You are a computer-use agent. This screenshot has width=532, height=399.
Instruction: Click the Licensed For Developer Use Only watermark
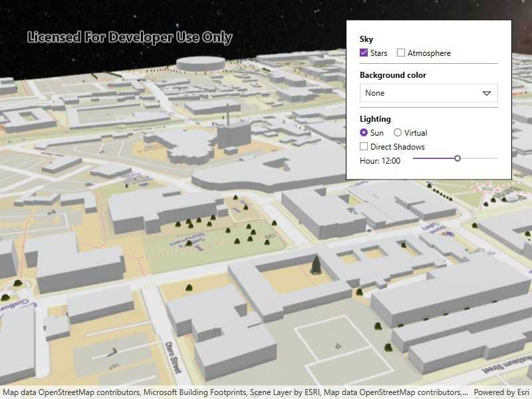pyautogui.click(x=129, y=37)
